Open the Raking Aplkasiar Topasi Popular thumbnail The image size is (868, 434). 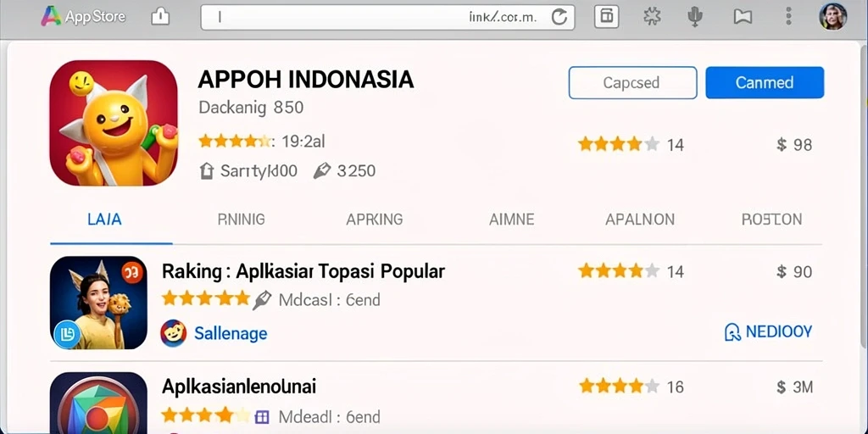point(98,303)
